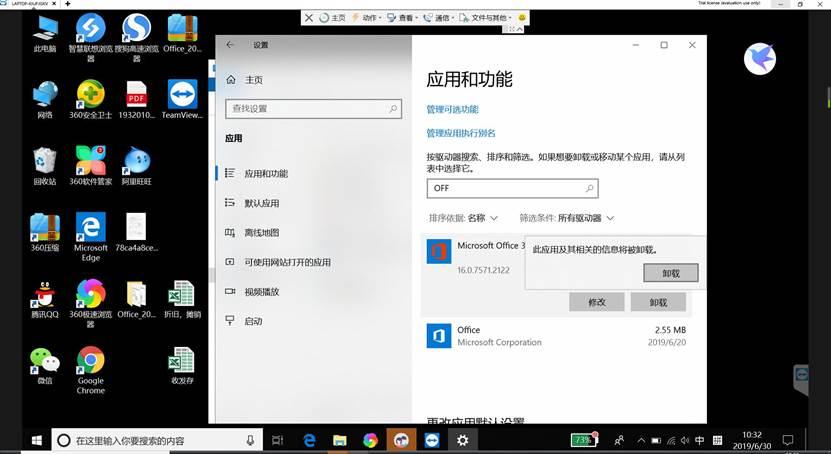Close the remote session toolbar with X

point(309,17)
